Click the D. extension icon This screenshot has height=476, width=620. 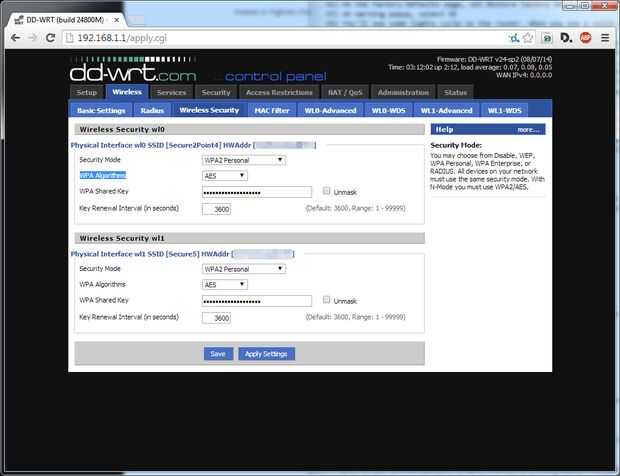566,38
